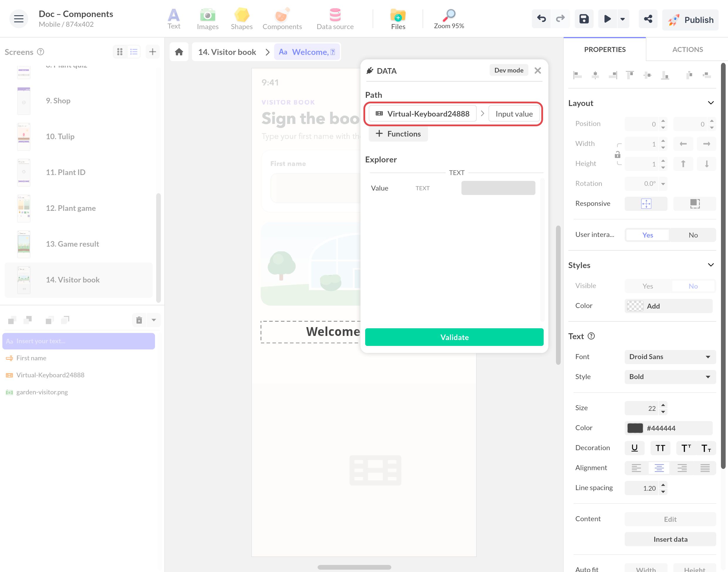The width and height of the screenshot is (728, 572).
Task: Switch to the PROPERTIES tab
Action: tap(604, 50)
